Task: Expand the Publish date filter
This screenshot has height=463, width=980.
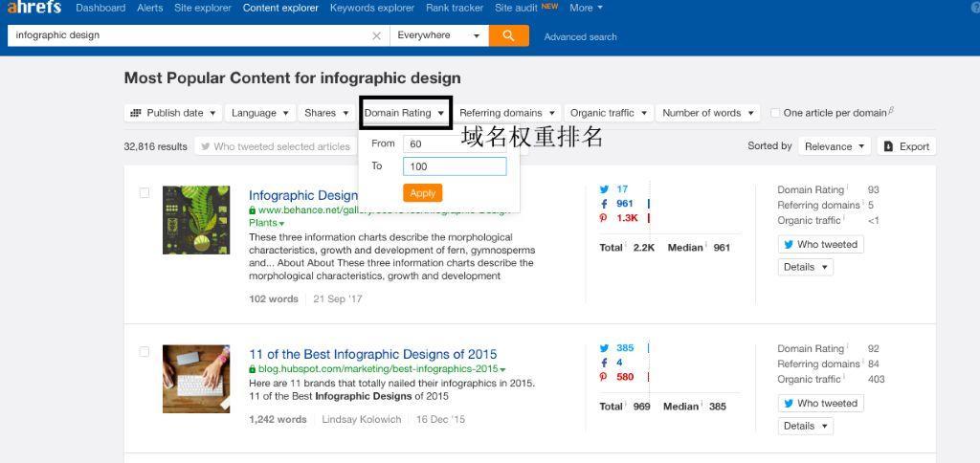Action: (173, 113)
